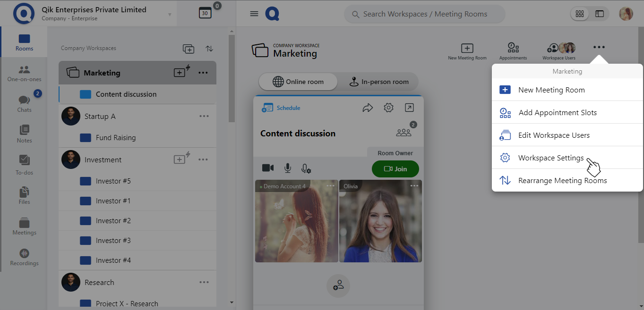Open the calendar icon in header

(205, 13)
